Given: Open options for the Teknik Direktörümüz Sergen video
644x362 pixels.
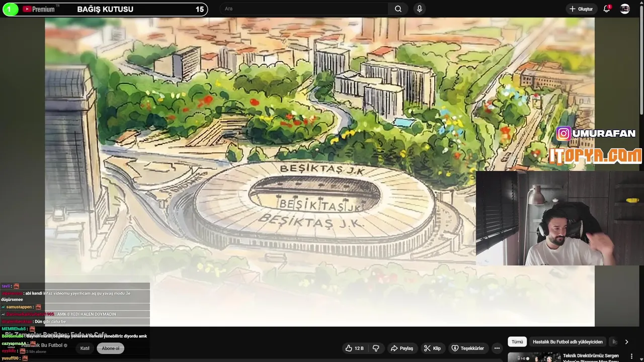Looking at the screenshot, I should pyautogui.click(x=631, y=356).
